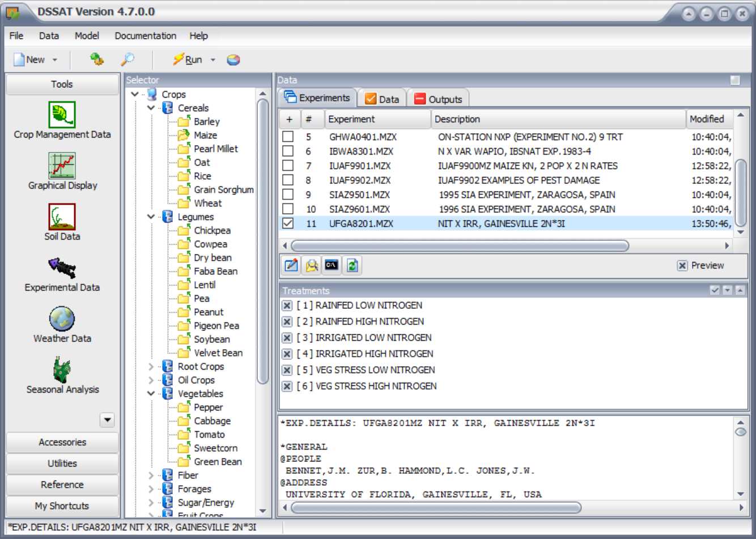Uncheck the UFGA8201.MZX experiment checkbox

click(x=288, y=223)
